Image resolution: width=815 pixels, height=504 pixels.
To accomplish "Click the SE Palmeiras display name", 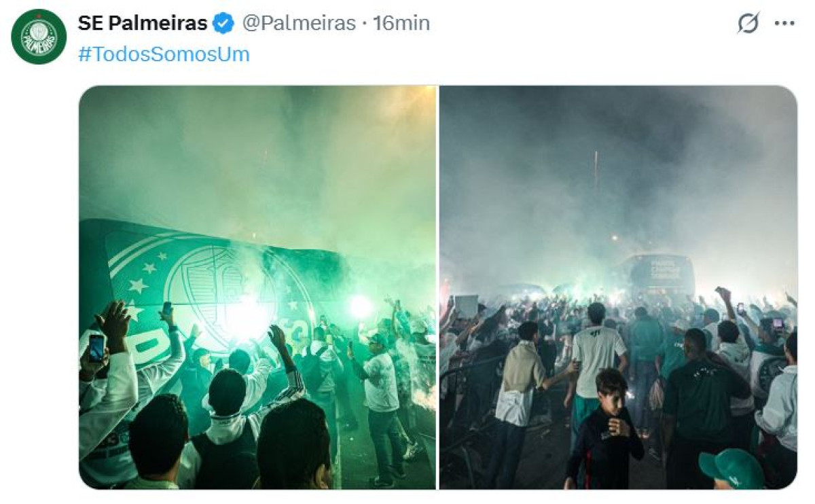I will (x=143, y=23).
